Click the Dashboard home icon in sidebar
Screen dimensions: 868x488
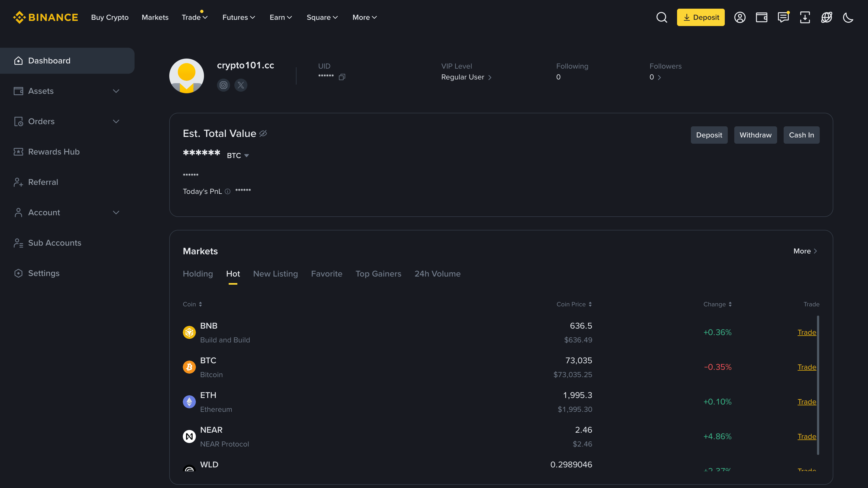click(x=18, y=61)
